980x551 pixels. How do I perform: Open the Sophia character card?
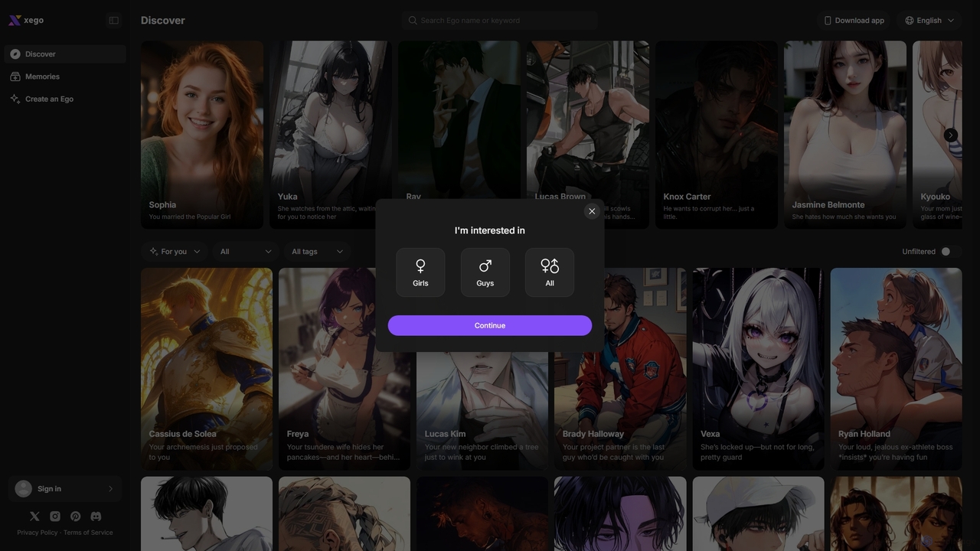[202, 135]
